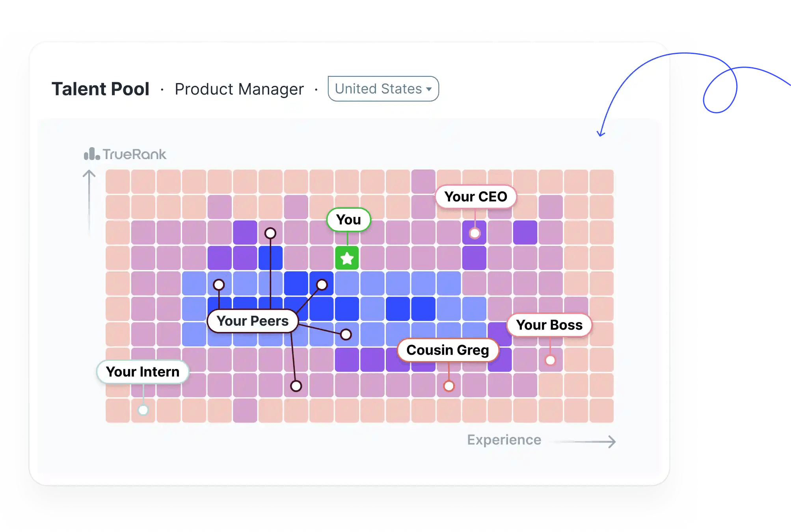The width and height of the screenshot is (791, 532).
Task: Click the Your Intern marker dot
Action: pyautogui.click(x=143, y=410)
